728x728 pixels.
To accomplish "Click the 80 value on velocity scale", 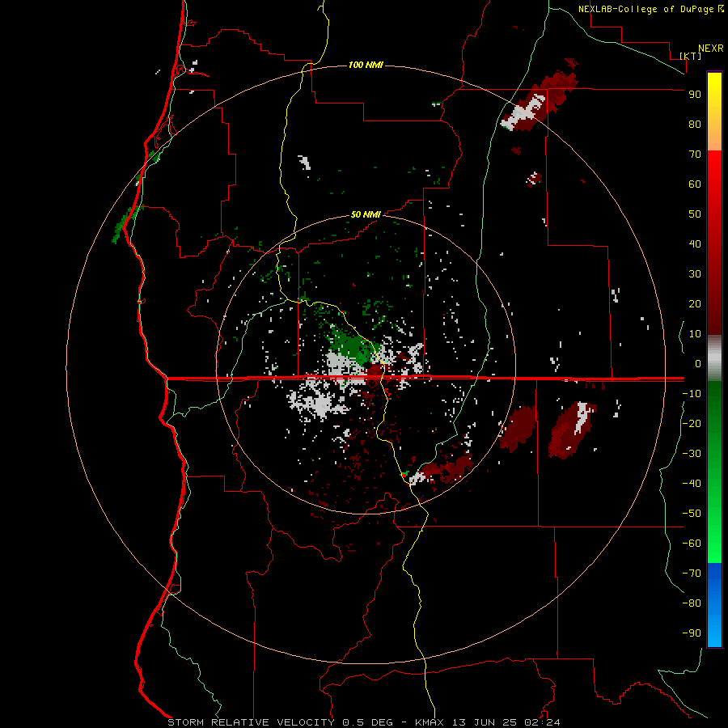I will pyautogui.click(x=695, y=124).
